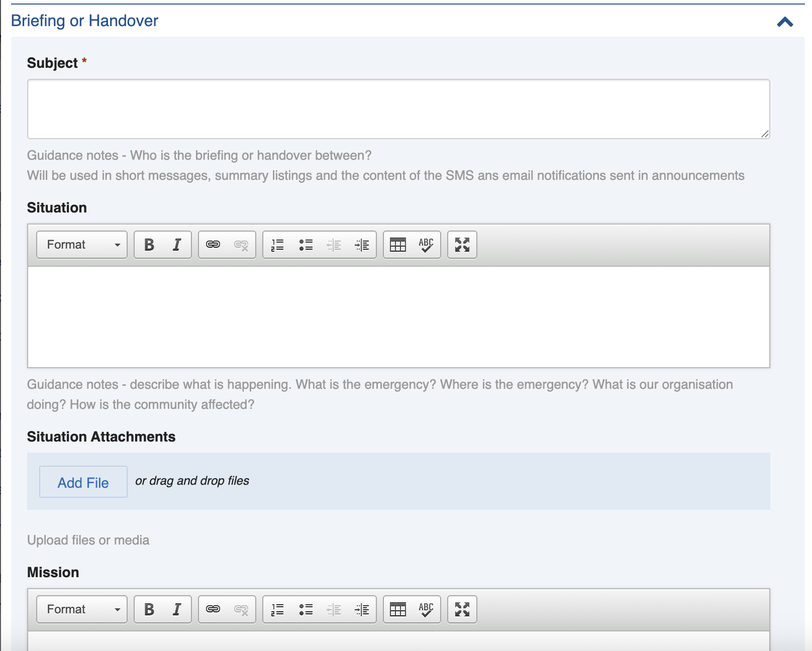Increase indent in the Situation editor

[x=362, y=245]
